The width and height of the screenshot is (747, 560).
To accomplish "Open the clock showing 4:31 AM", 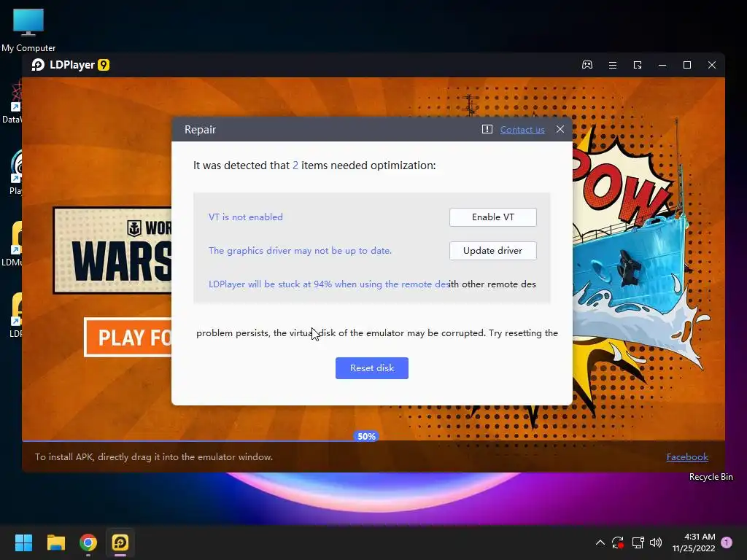I will click(x=694, y=542).
